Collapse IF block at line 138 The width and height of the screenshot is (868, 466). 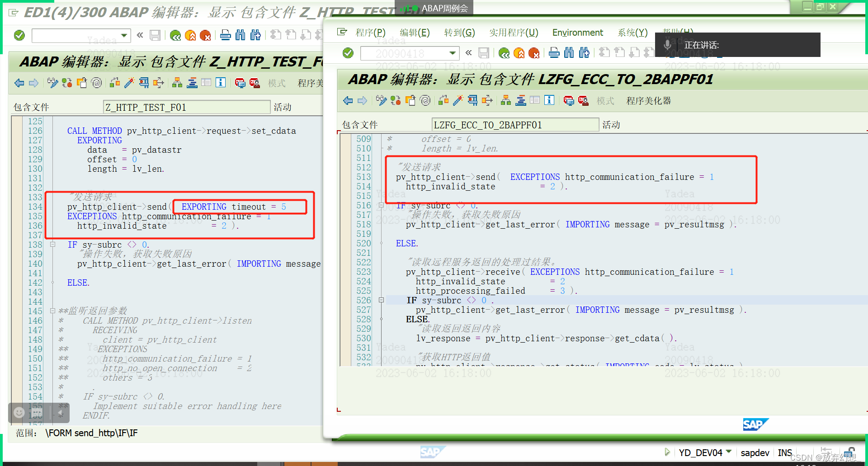click(53, 245)
